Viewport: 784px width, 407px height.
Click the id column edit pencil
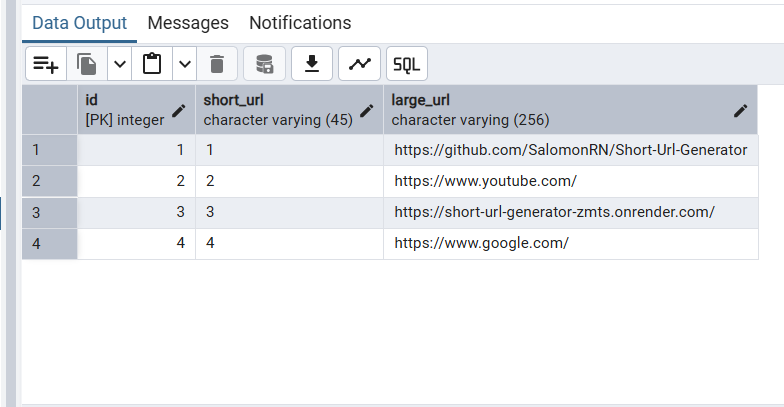[179, 111]
